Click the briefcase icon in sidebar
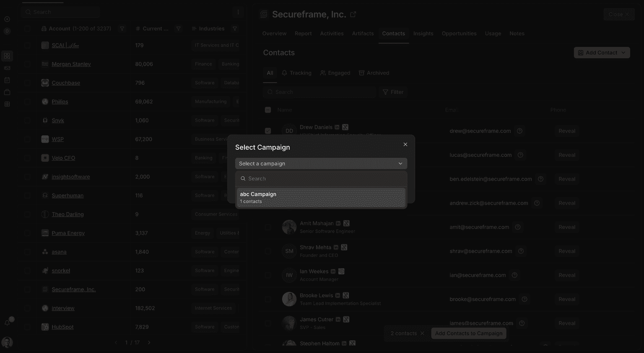This screenshot has width=644, height=353. tap(7, 92)
